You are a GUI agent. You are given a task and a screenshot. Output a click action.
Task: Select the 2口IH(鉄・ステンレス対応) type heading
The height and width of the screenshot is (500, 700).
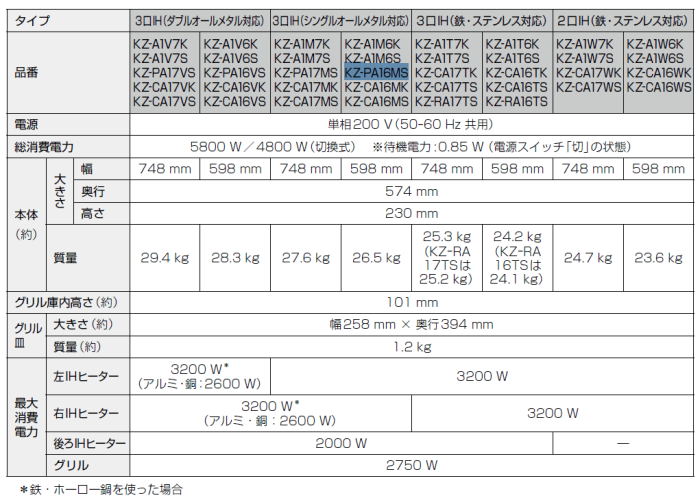(623, 21)
